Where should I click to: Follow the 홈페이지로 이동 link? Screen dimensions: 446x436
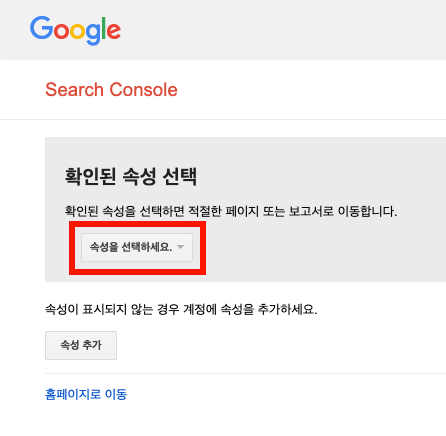click(86, 394)
